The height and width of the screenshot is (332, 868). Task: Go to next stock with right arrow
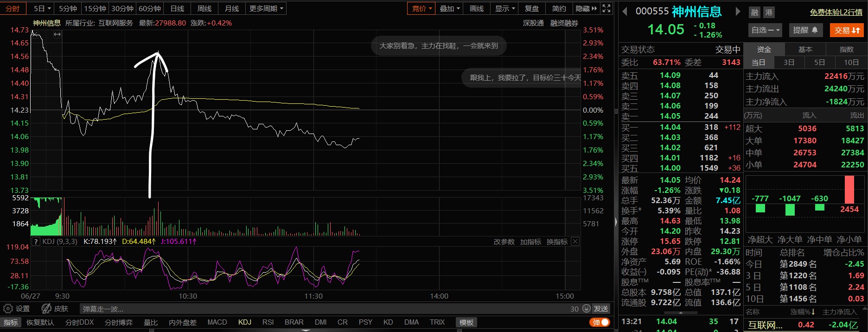738,12
